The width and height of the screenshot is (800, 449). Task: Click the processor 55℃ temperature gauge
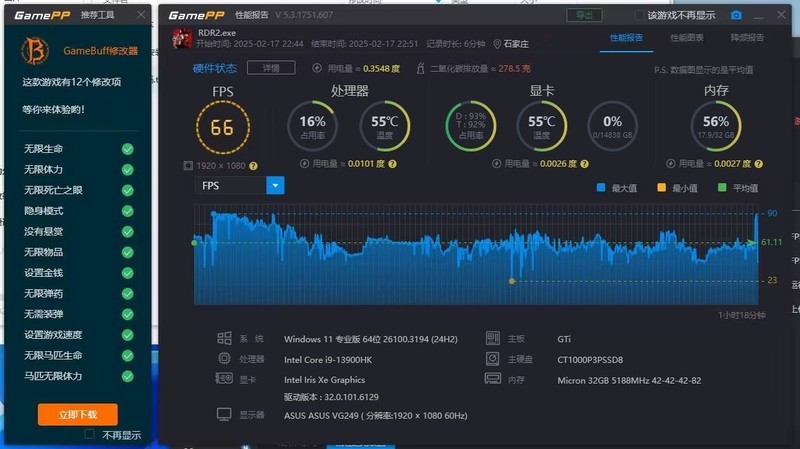pos(385,126)
